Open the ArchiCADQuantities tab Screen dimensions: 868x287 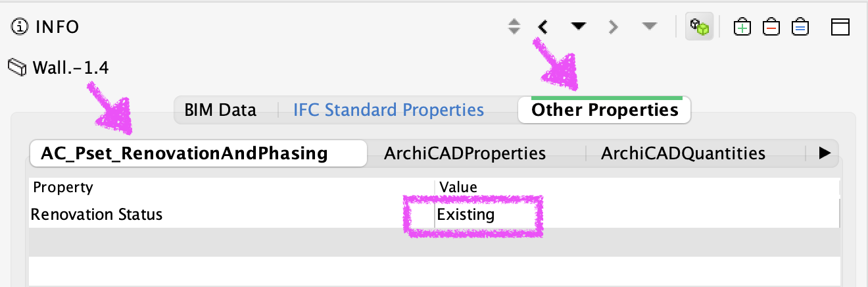tap(683, 153)
